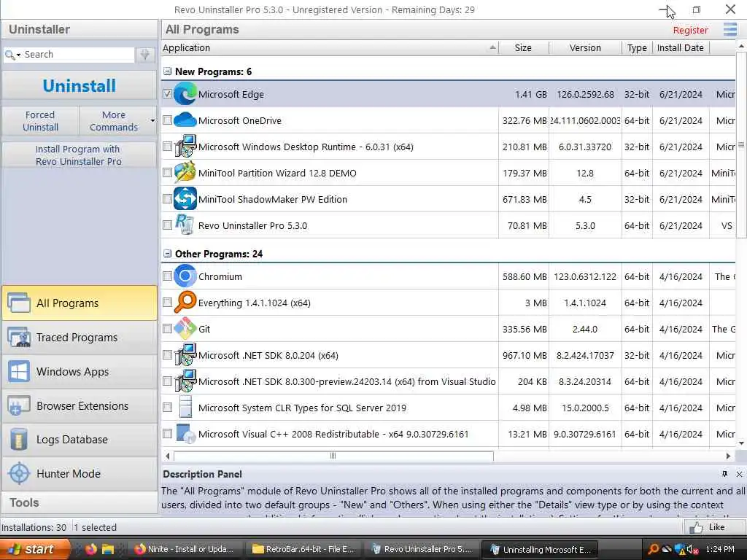747x560 pixels.
Task: Open the hamburger menu icon beside Register
Action: coord(729,29)
